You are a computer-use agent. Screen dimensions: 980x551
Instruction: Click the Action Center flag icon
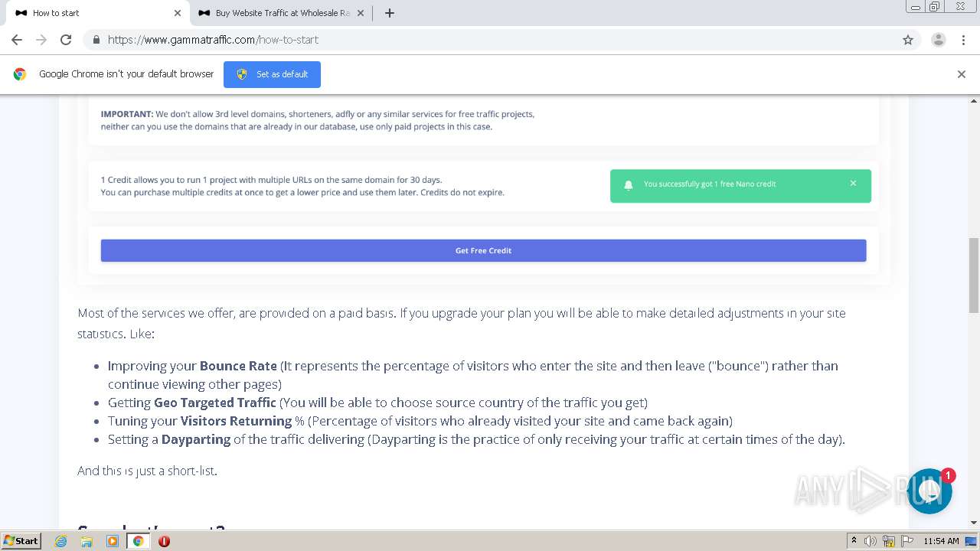click(x=906, y=541)
